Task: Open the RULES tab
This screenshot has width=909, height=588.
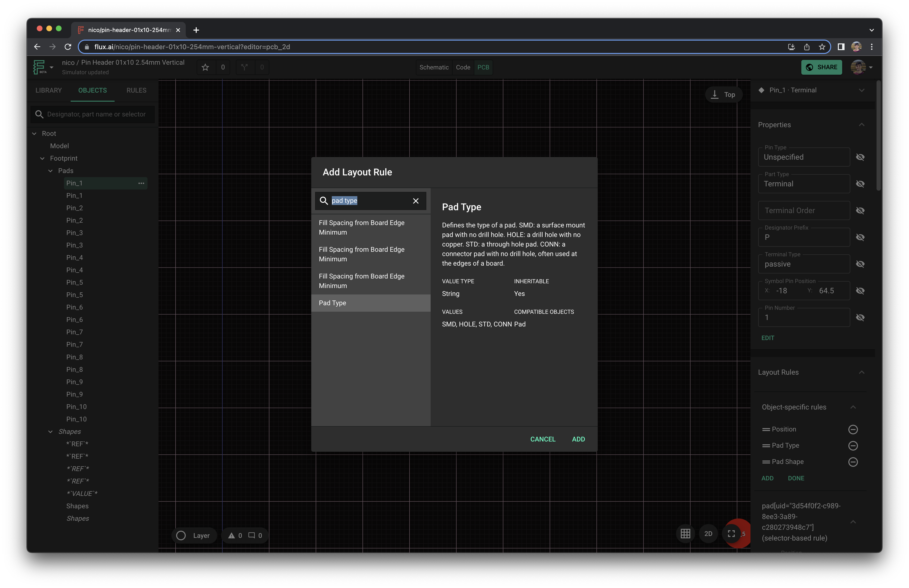Action: [x=136, y=90]
